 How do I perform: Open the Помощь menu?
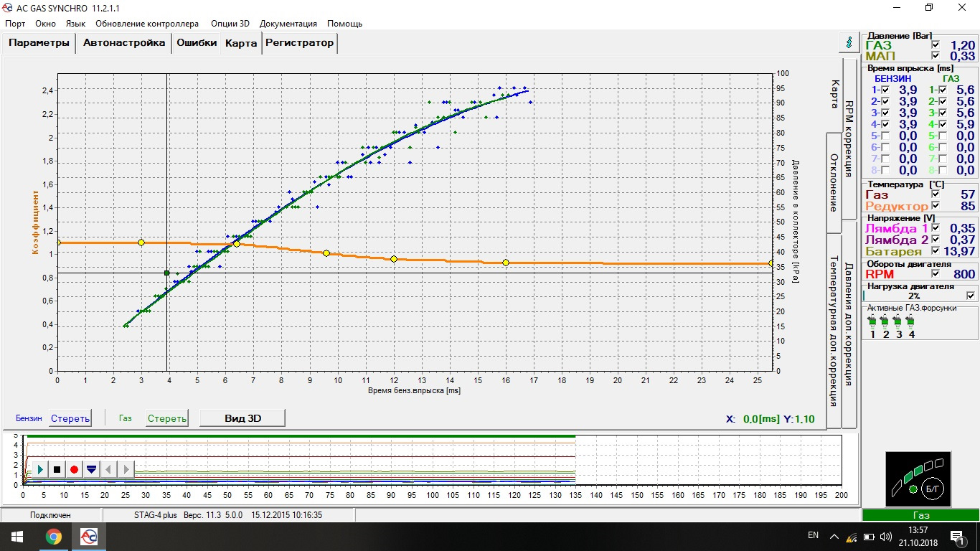pyautogui.click(x=344, y=24)
